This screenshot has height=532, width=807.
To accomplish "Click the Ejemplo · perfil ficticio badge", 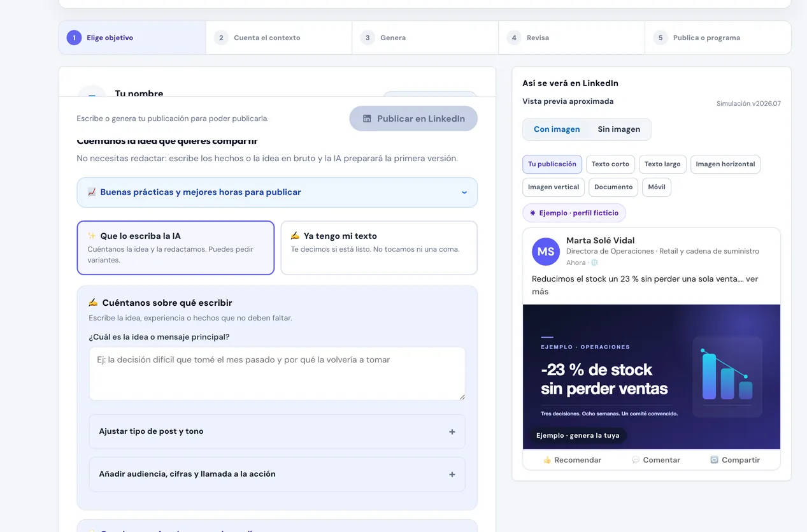I will 575,213.
